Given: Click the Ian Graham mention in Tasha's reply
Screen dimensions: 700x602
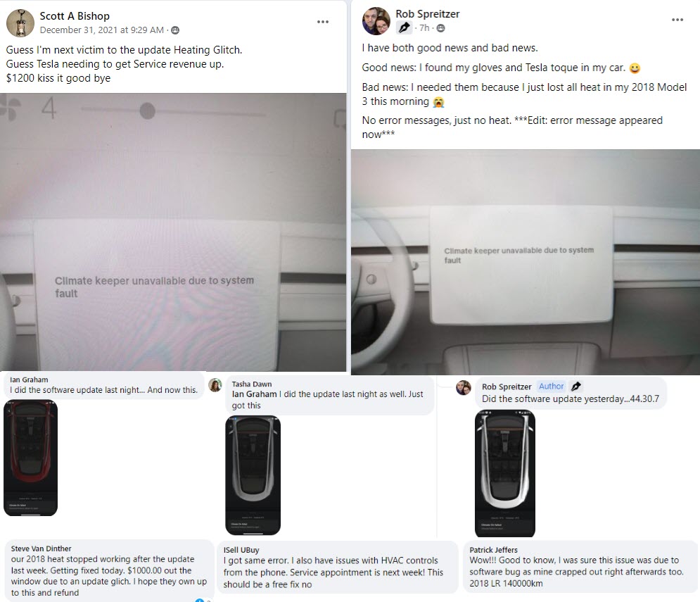Looking at the screenshot, I should click(254, 394).
